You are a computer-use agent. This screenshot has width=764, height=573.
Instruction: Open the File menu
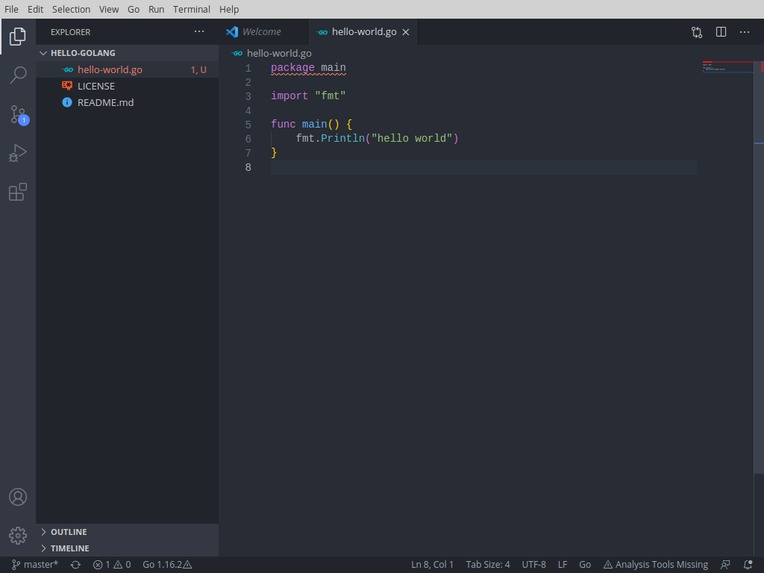click(x=11, y=9)
